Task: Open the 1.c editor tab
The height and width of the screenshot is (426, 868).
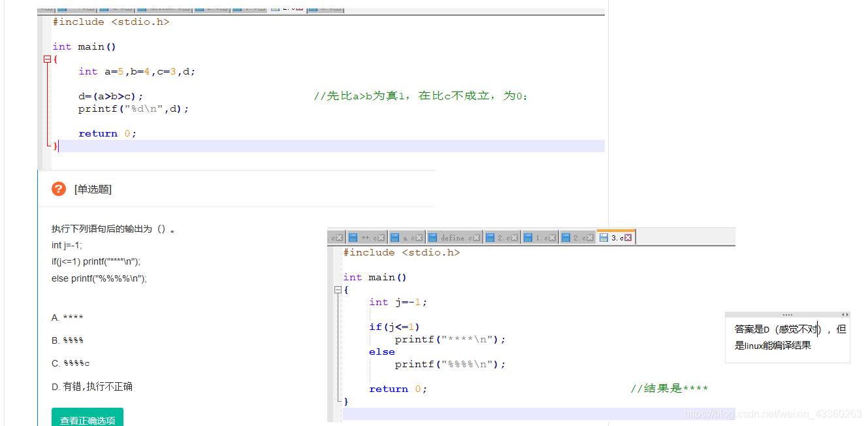Action: (x=539, y=238)
